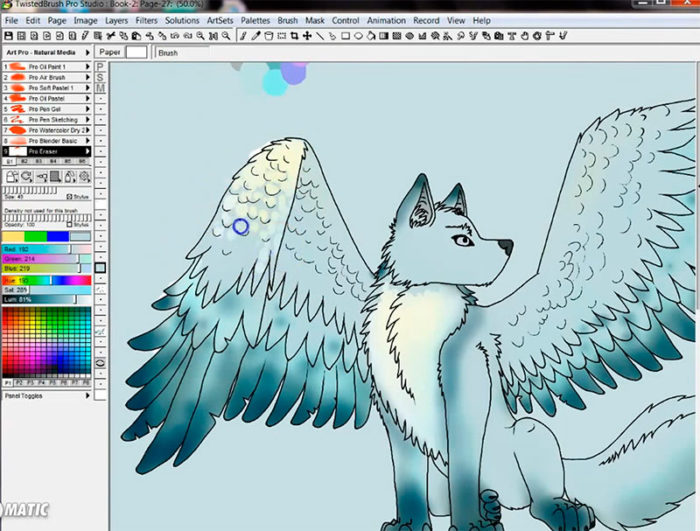700x531 pixels.
Task: Choose the rectangular selection marquee tool
Action: [x=281, y=36]
